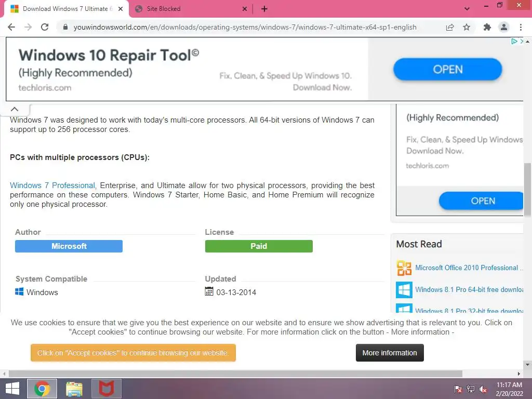Open Chrome three-dot menu
532x399 pixels.
[521, 27]
